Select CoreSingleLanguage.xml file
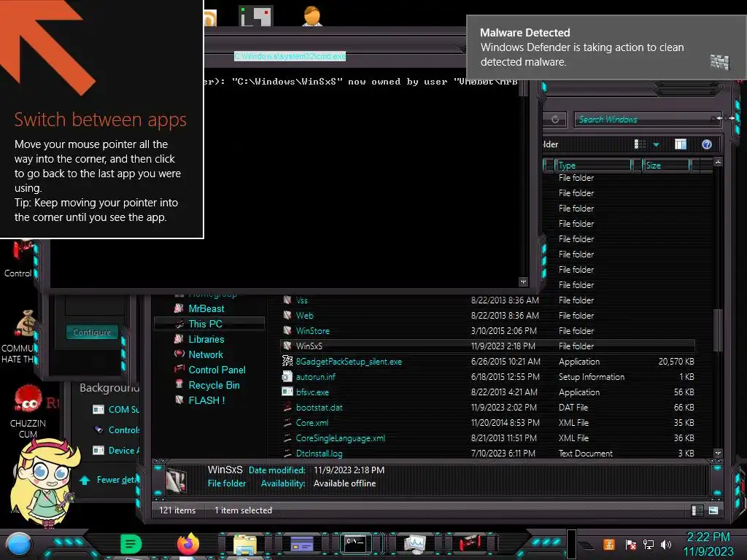Image resolution: width=747 pixels, height=560 pixels. (x=340, y=437)
